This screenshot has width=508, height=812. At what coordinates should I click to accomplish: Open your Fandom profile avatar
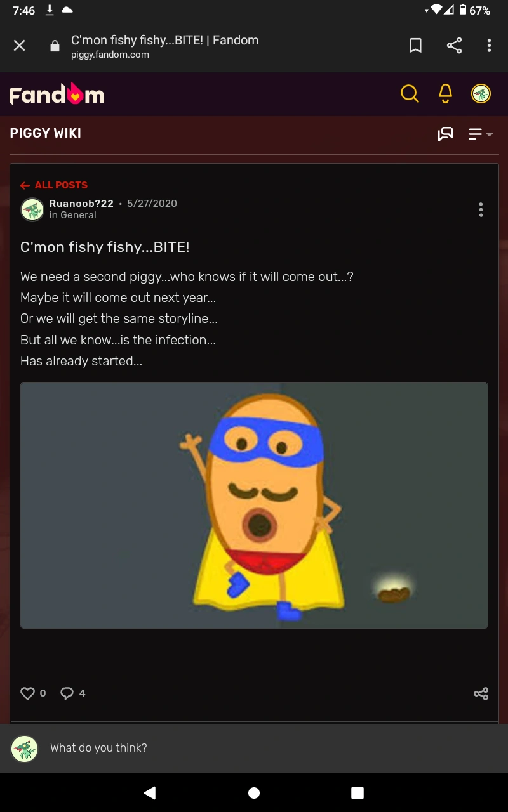click(480, 93)
